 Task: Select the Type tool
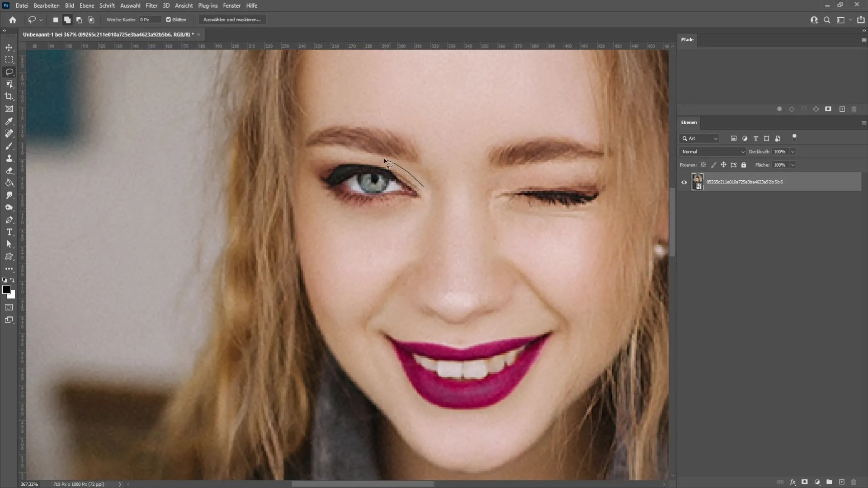(x=9, y=232)
